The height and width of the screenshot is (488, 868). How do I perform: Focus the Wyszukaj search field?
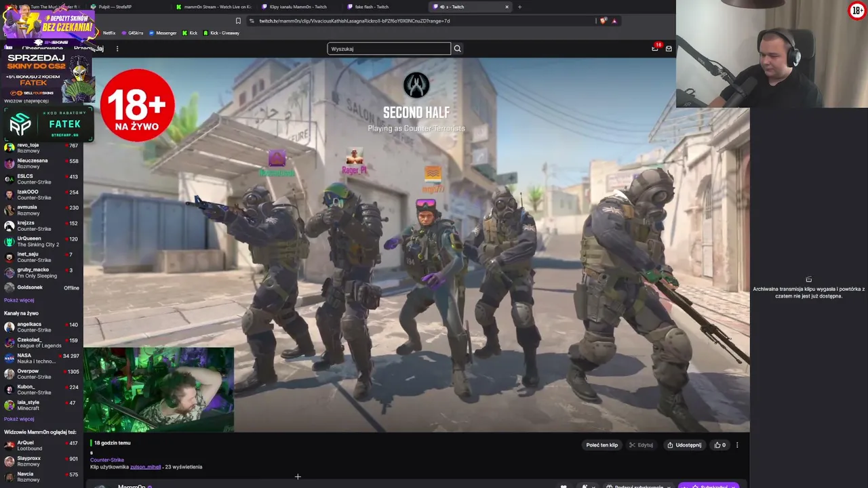coord(389,49)
